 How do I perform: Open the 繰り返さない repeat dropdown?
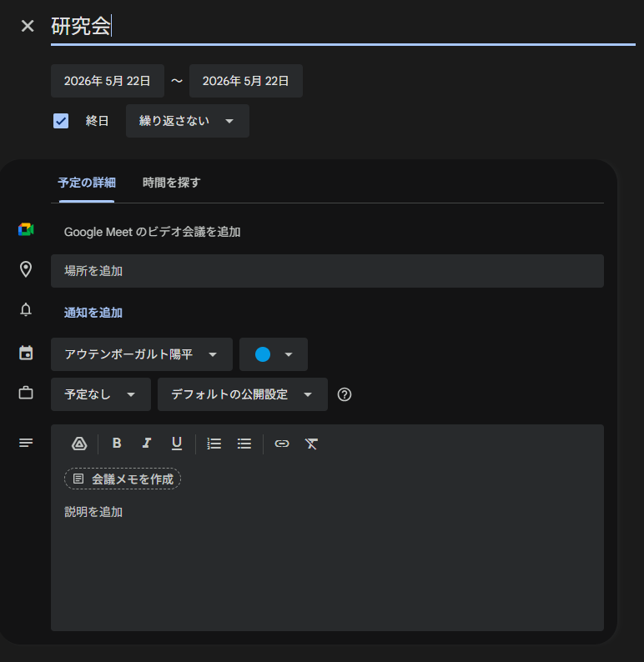pos(187,121)
